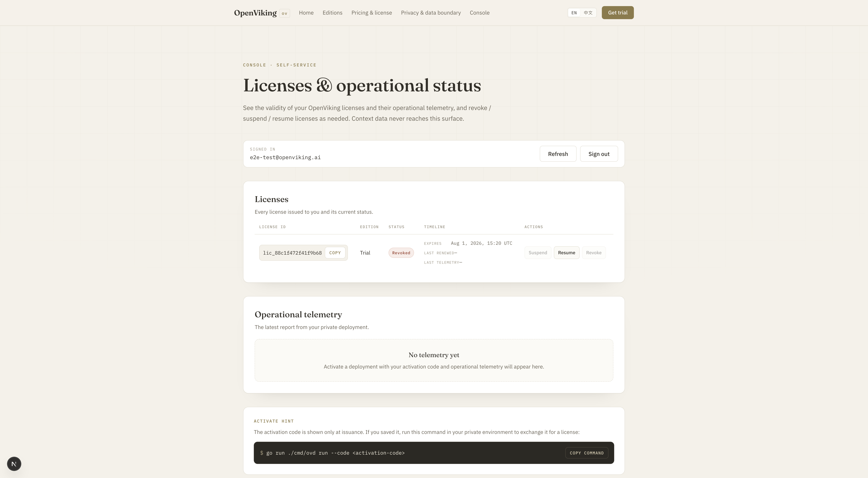This screenshot has height=478, width=868.
Task: Open the Home nav item
Action: point(306,13)
